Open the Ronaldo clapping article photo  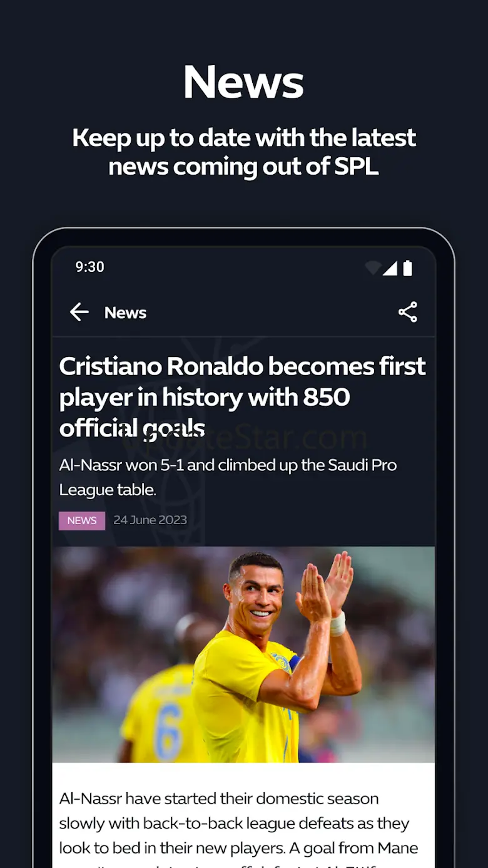[243, 654]
